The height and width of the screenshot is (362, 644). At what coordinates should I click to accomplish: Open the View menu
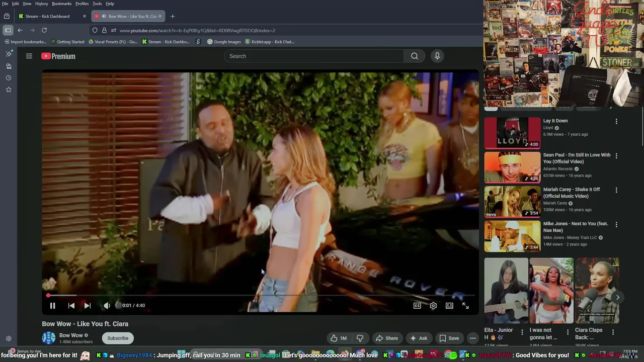27,4
